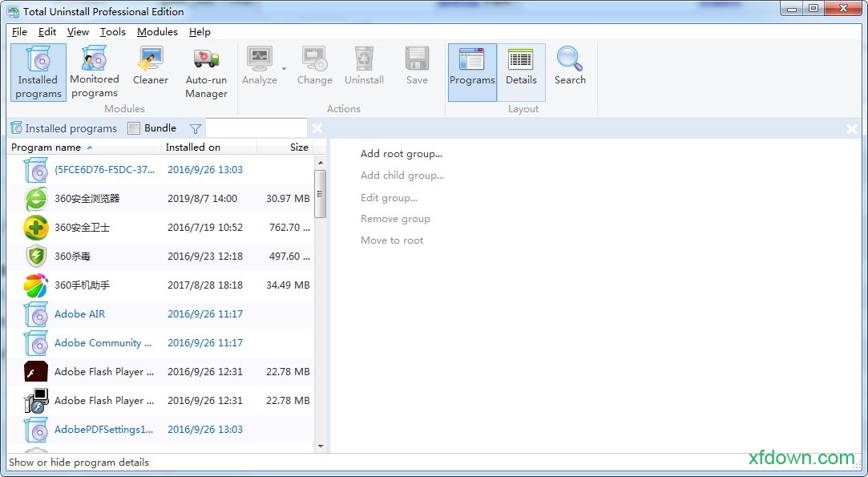Enable the Bundle checkbox

(134, 128)
